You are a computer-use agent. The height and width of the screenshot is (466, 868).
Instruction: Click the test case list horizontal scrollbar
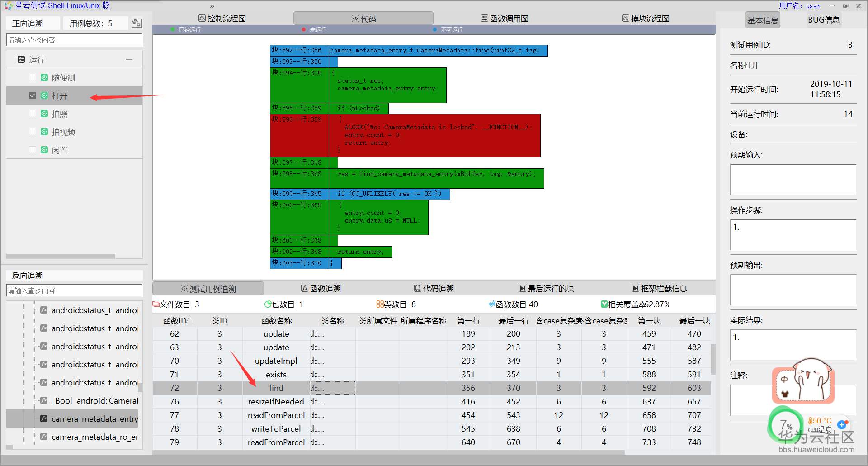coord(61,256)
